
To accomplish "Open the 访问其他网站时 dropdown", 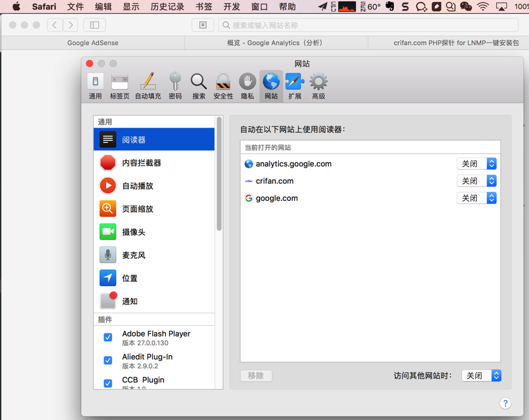I will tap(481, 376).
